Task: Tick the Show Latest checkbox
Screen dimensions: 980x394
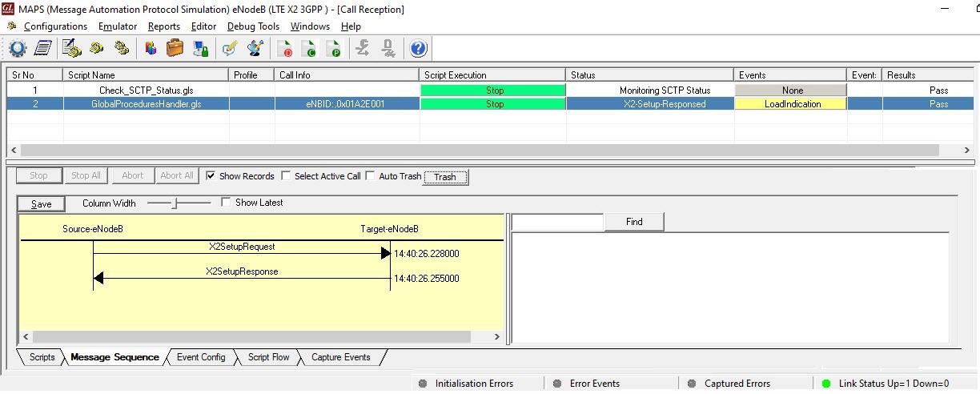Action: click(x=226, y=203)
